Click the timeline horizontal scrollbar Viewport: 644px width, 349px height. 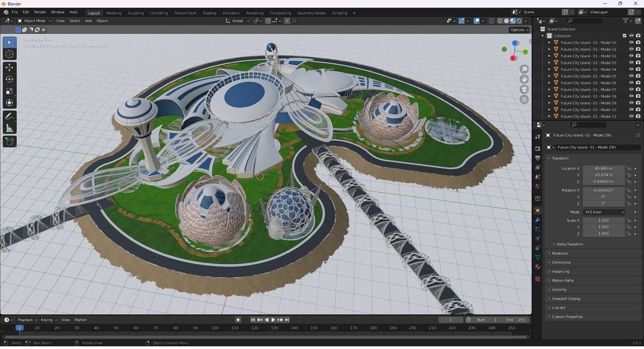point(266,337)
